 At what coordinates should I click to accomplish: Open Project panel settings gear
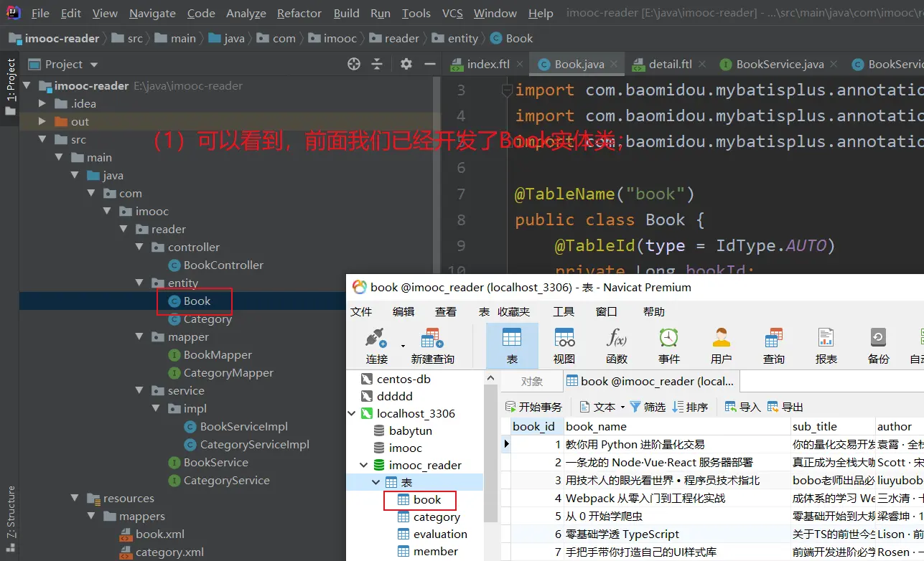point(406,64)
